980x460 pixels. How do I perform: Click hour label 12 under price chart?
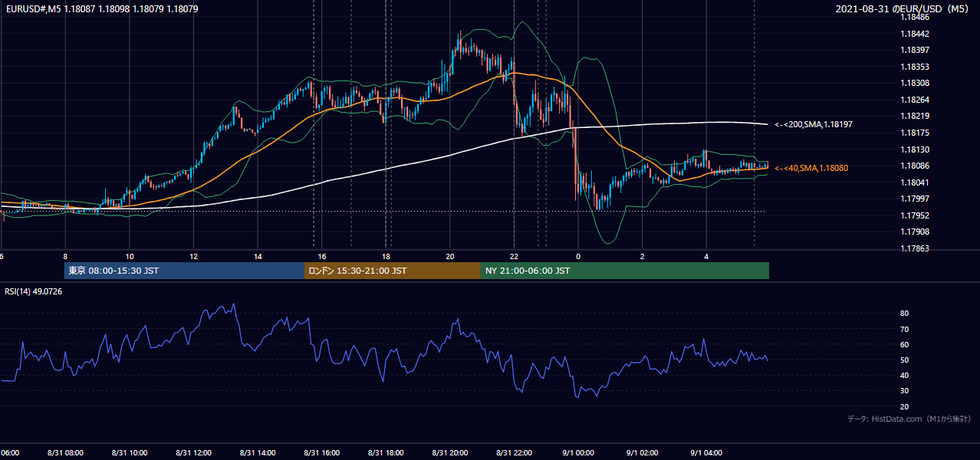click(x=194, y=257)
